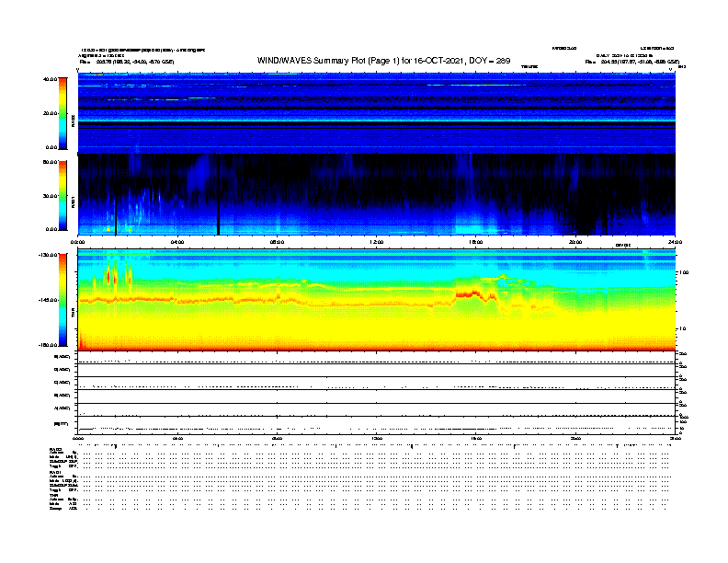Click the RAD2 vertical axis label

(73, 121)
